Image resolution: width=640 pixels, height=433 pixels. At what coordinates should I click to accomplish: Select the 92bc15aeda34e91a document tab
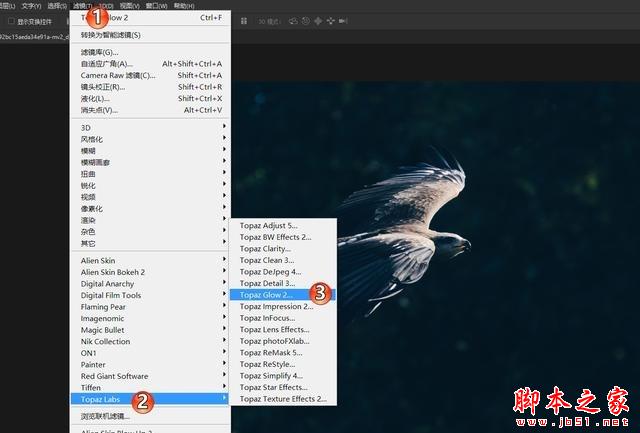[x=34, y=37]
